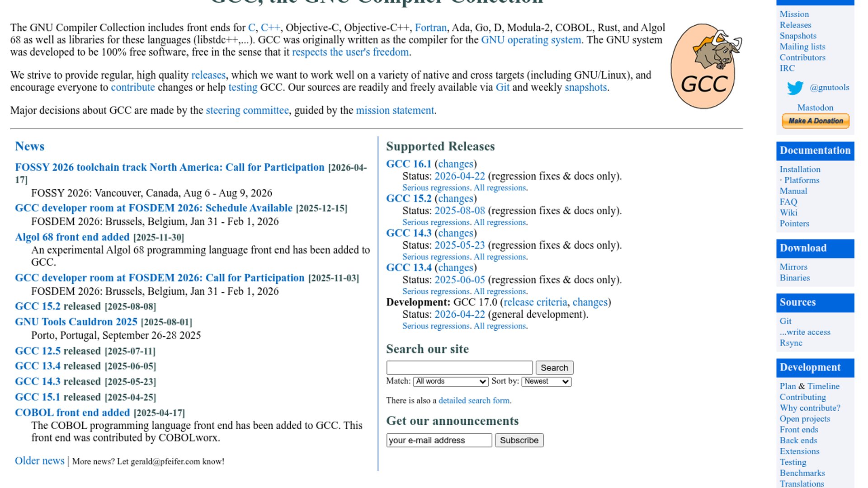Click the detailed search form link
Screen dimensions: 868x488
pyautogui.click(x=474, y=401)
